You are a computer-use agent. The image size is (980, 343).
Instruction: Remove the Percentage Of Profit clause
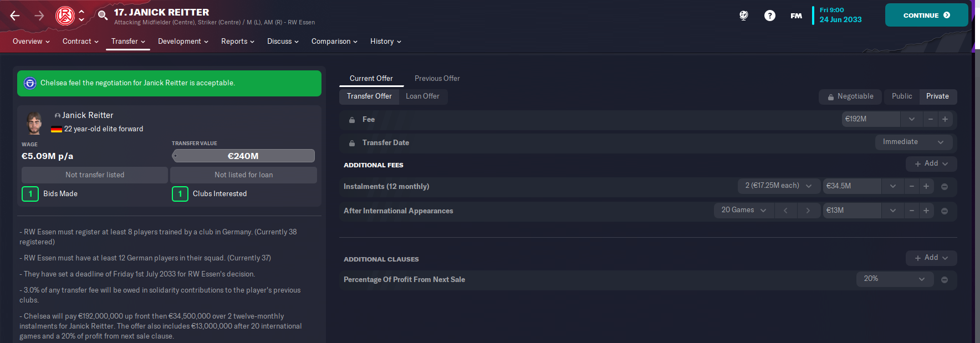pos(945,280)
